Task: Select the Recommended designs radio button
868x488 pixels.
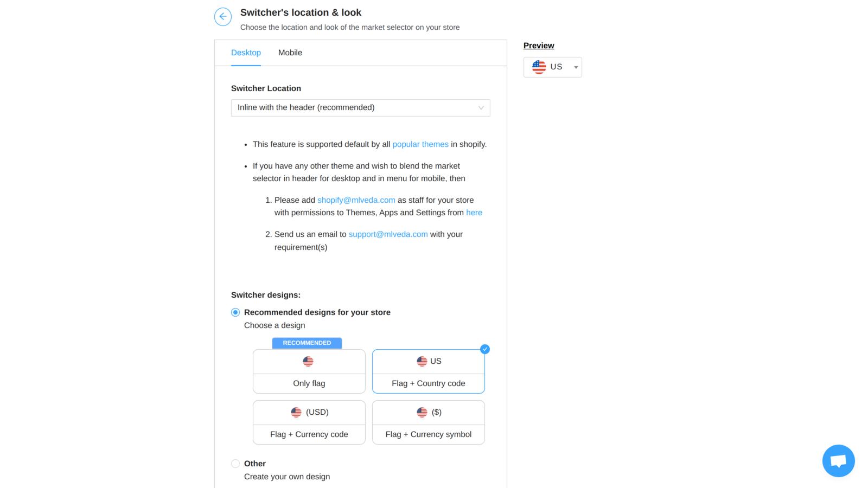Action: click(235, 312)
